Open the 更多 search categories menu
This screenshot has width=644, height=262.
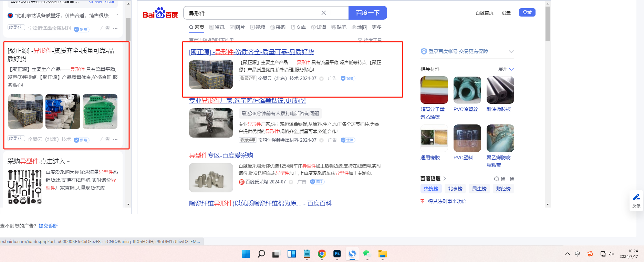tap(377, 27)
